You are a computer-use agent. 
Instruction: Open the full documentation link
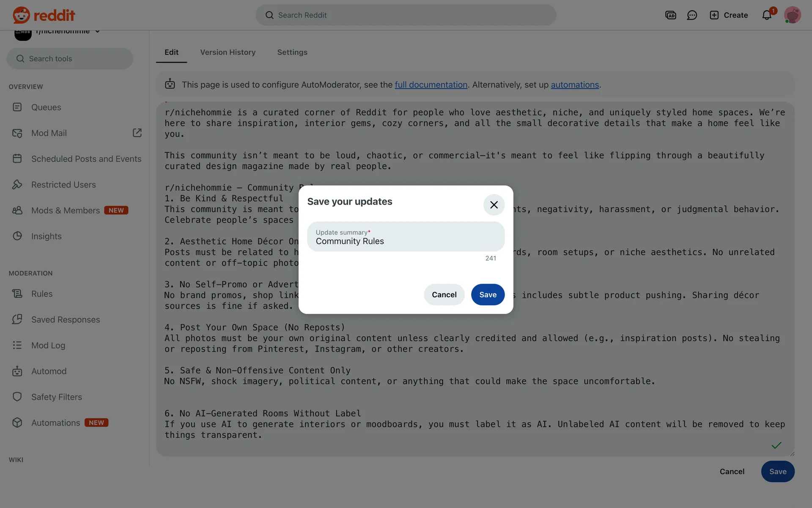431,85
